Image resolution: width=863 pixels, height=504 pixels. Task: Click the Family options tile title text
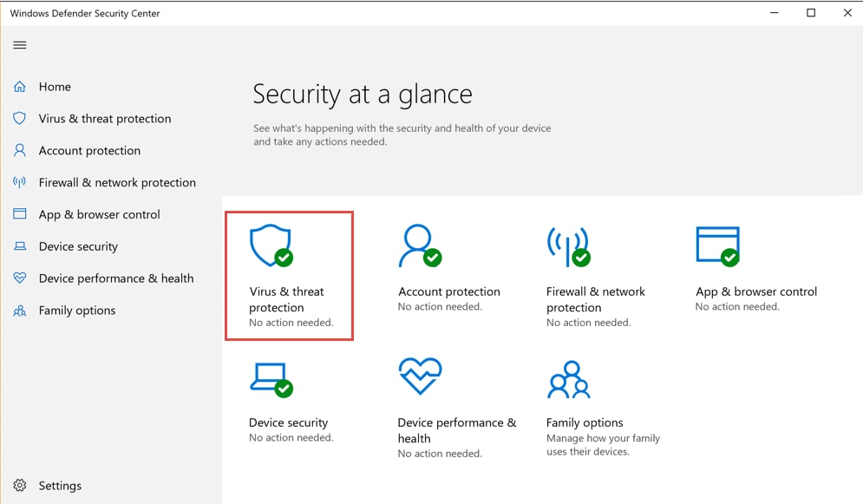(585, 422)
